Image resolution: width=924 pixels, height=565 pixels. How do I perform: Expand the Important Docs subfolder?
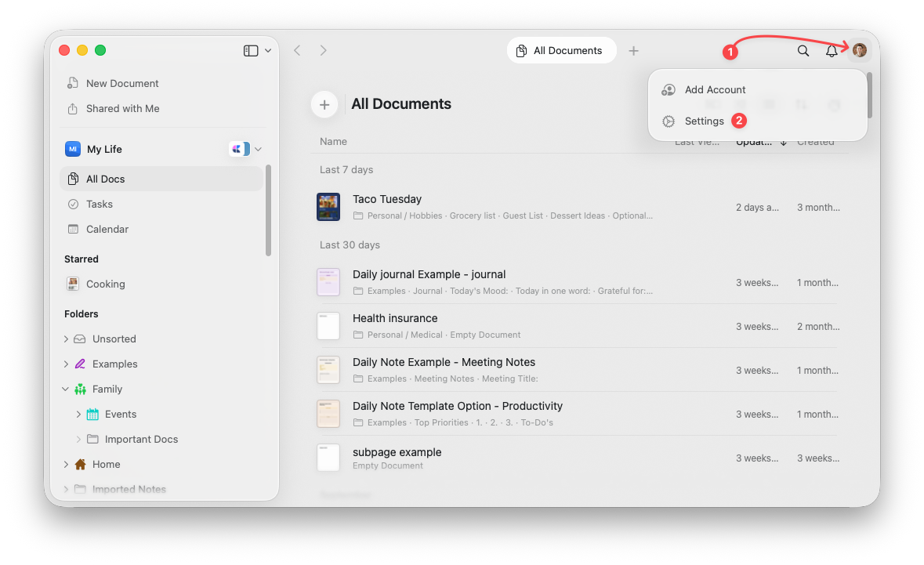pyautogui.click(x=78, y=440)
